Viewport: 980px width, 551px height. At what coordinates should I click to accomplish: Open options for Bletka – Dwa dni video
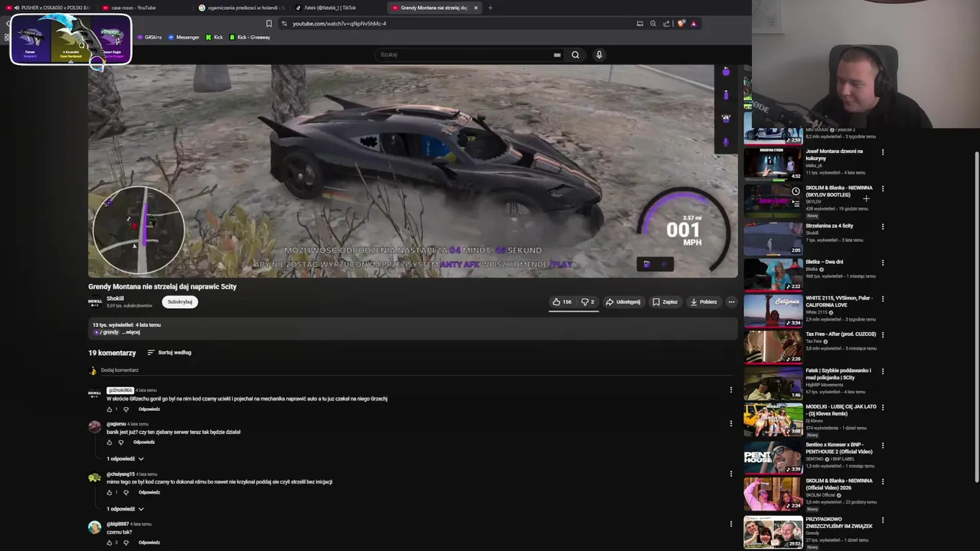tap(883, 262)
